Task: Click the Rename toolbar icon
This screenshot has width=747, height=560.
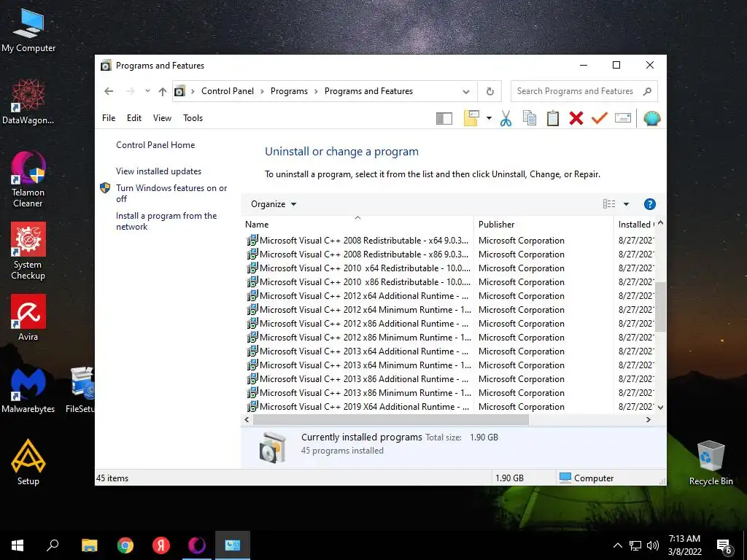Action: (623, 117)
